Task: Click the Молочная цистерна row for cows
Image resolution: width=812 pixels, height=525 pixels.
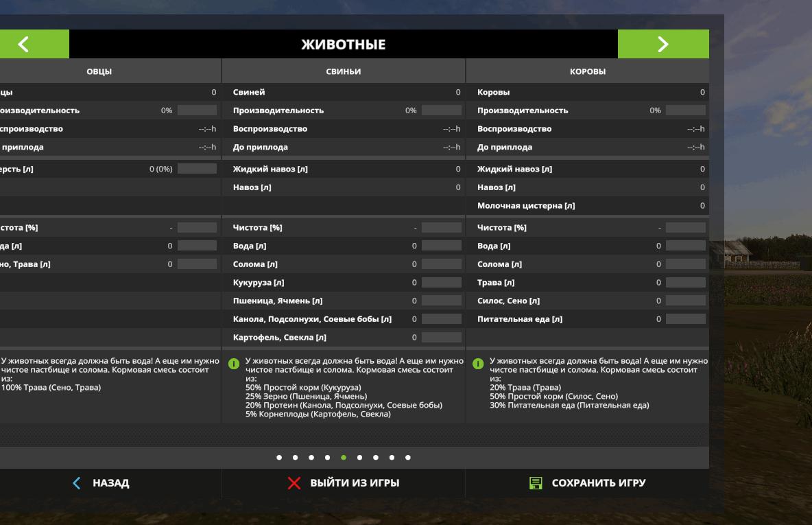Action: tap(587, 206)
